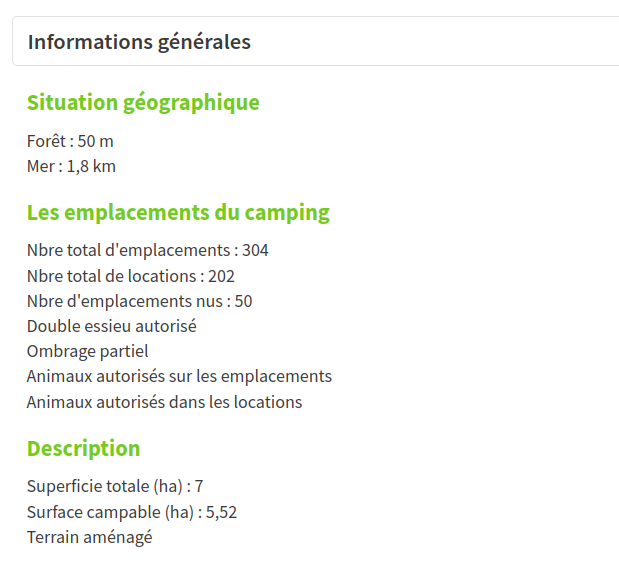Viewport: 619px width, 570px height.
Task: Select the Description heading
Action: (x=83, y=448)
